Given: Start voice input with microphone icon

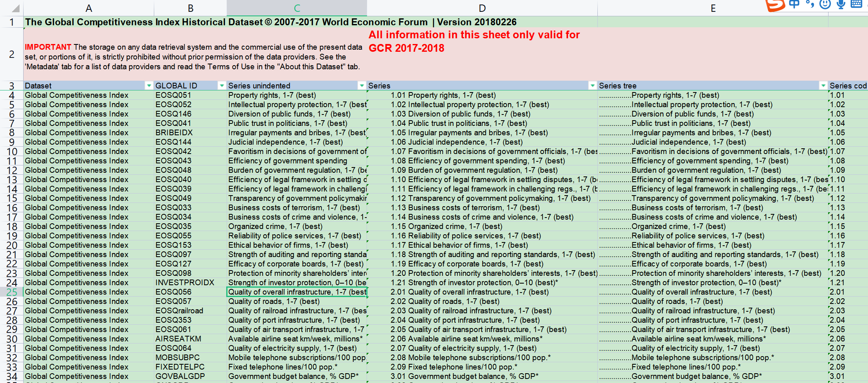Looking at the screenshot, I should (x=841, y=4).
